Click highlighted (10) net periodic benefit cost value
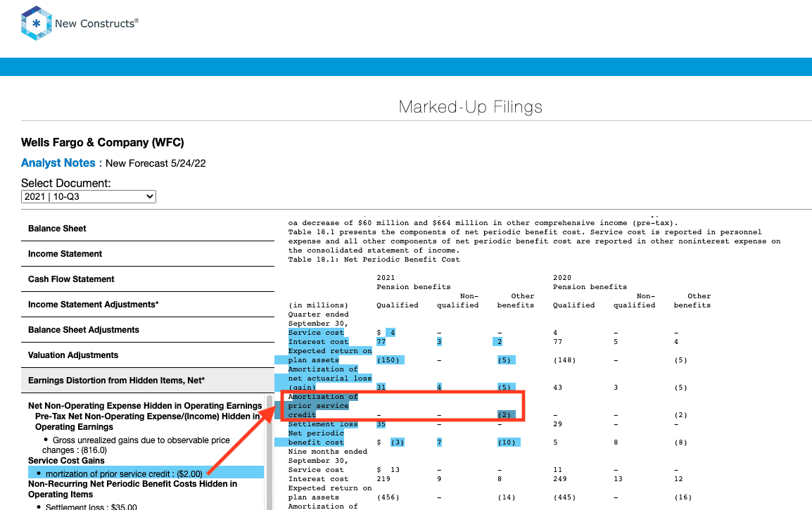 [509, 442]
